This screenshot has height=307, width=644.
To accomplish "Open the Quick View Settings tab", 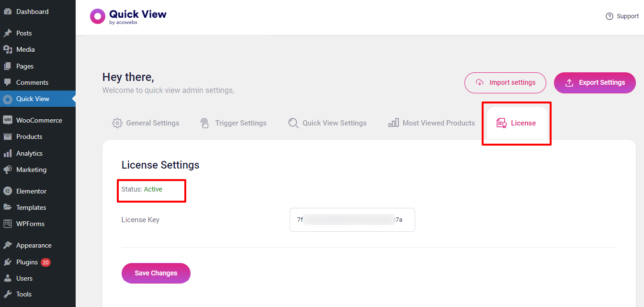I will pos(328,123).
